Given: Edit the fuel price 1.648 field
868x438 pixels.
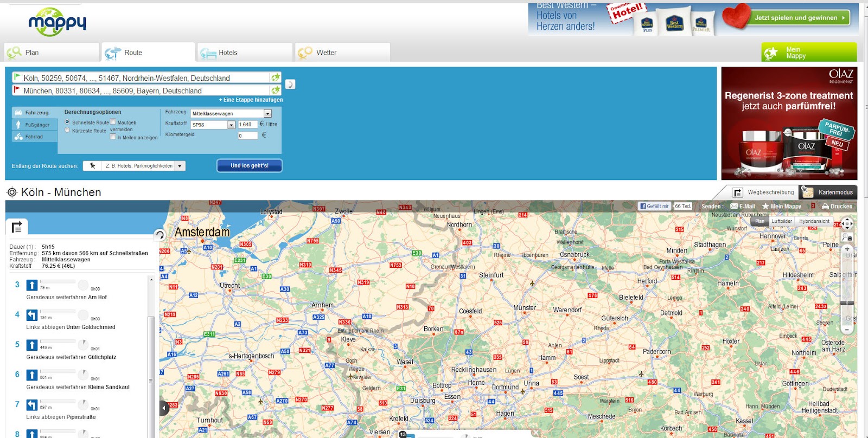Looking at the screenshot, I should (247, 124).
